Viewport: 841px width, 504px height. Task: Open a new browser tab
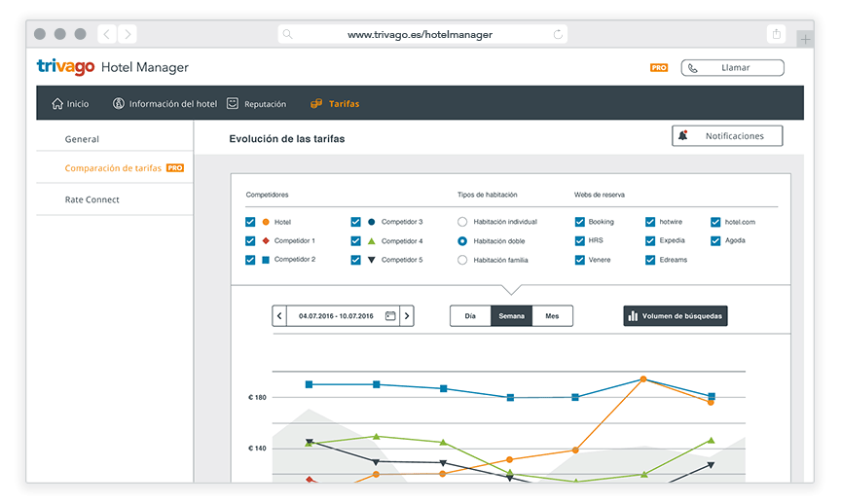(x=805, y=39)
